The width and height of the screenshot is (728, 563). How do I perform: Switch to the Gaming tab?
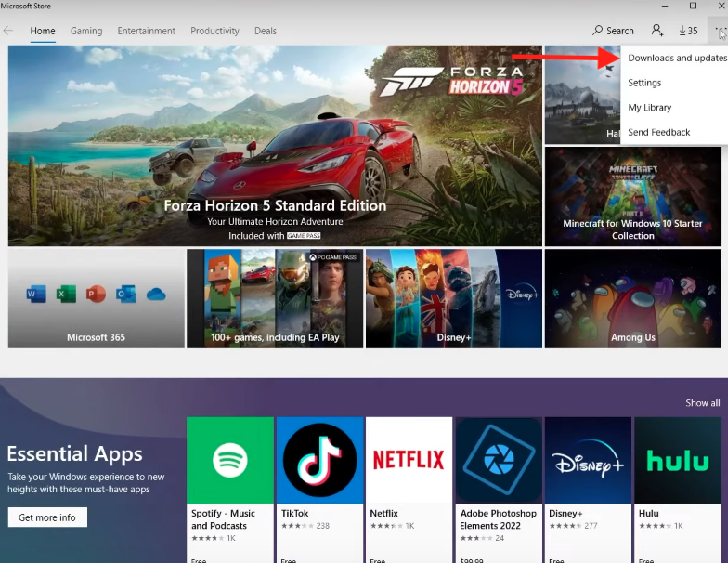coord(86,31)
